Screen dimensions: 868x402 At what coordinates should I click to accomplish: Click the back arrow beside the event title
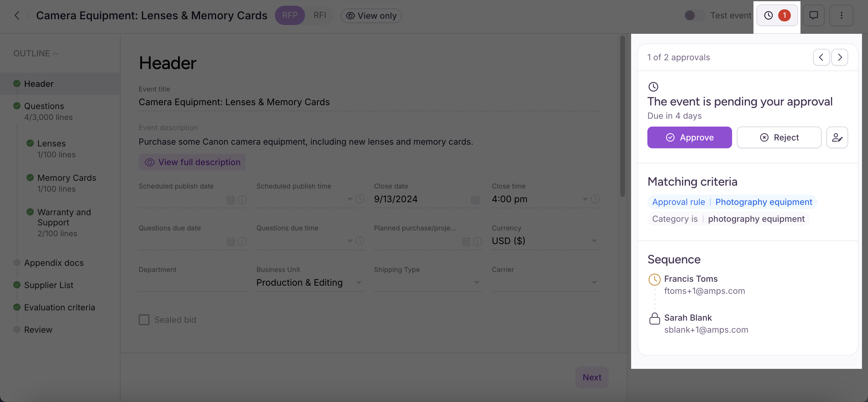point(17,15)
